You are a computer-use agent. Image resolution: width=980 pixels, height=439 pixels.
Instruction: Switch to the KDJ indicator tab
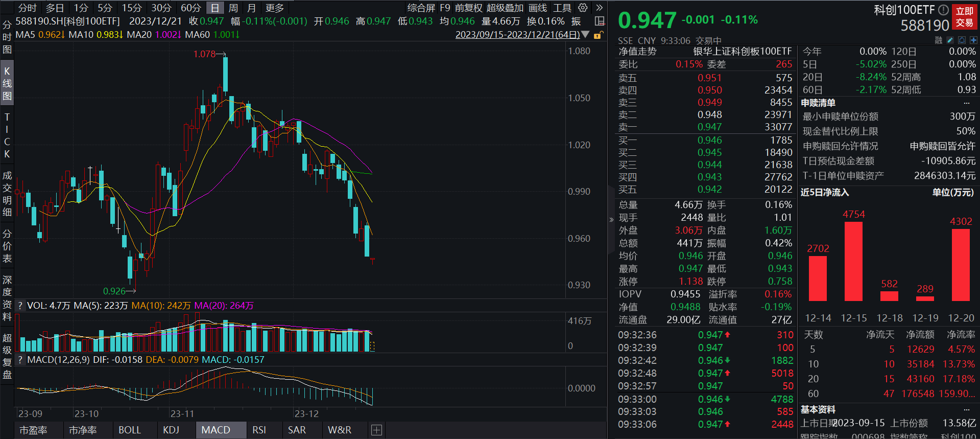(x=171, y=430)
